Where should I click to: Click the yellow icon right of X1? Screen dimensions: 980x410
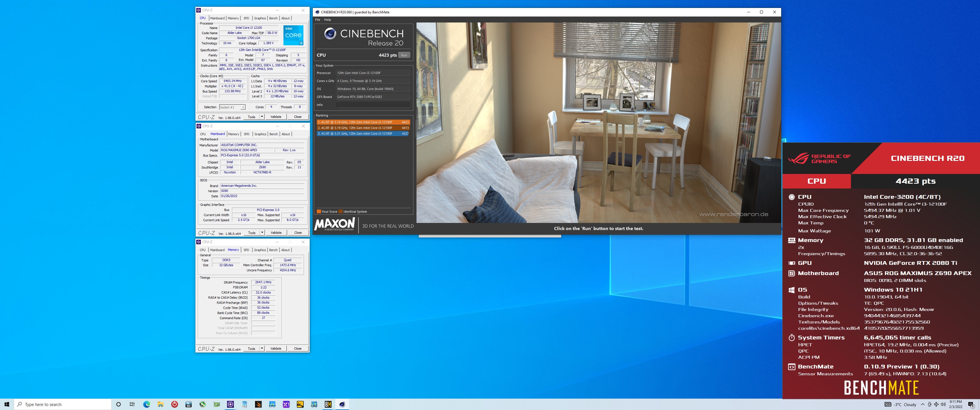[300, 404]
